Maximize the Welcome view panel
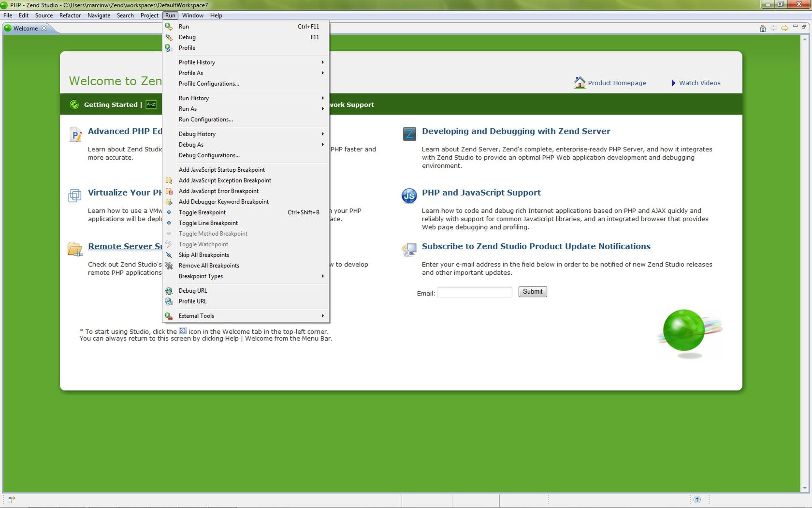 [x=804, y=27]
